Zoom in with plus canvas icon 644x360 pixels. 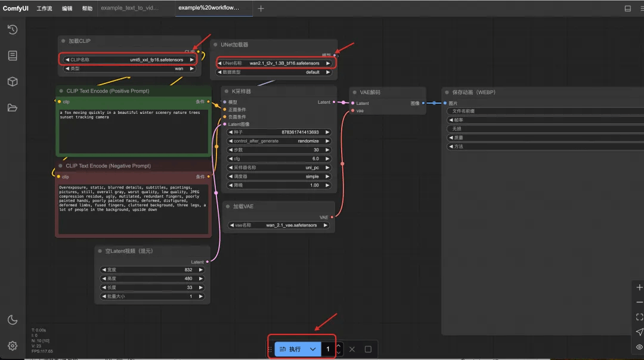639,287
